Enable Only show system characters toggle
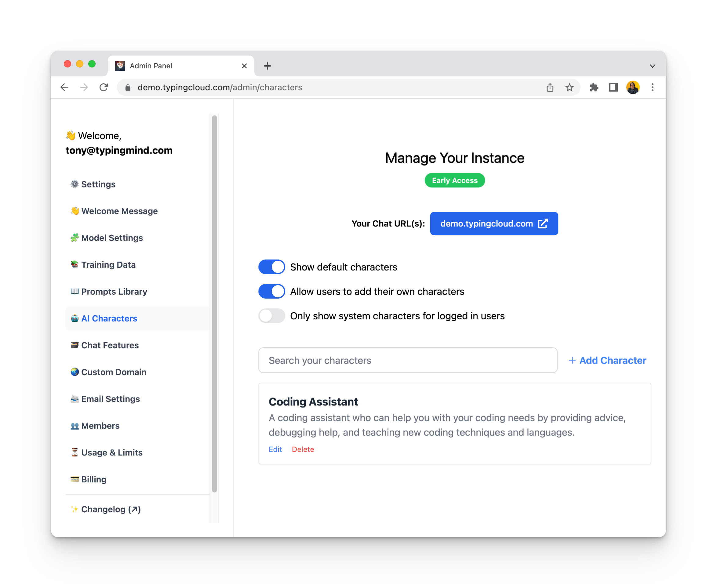 pos(271,316)
